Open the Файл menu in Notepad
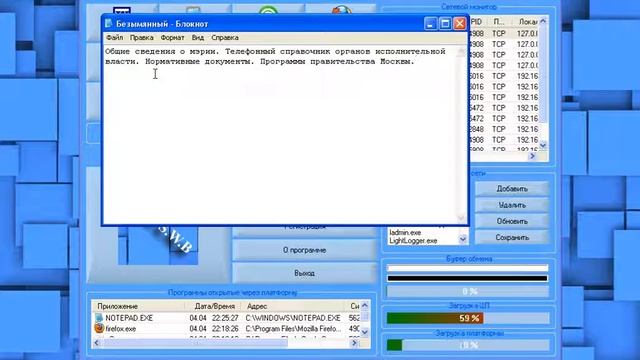This screenshot has width=640, height=360. click(x=115, y=38)
